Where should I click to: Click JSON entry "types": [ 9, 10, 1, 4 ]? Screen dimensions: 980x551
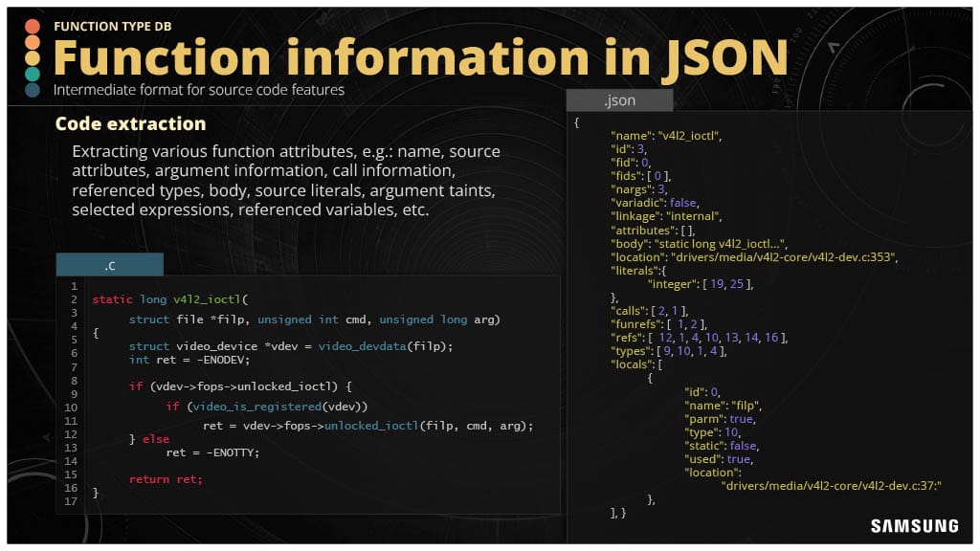click(x=669, y=351)
